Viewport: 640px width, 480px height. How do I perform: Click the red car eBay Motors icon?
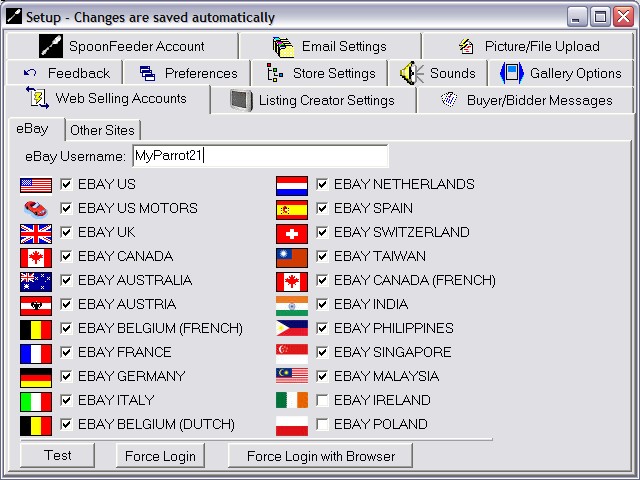coord(36,209)
